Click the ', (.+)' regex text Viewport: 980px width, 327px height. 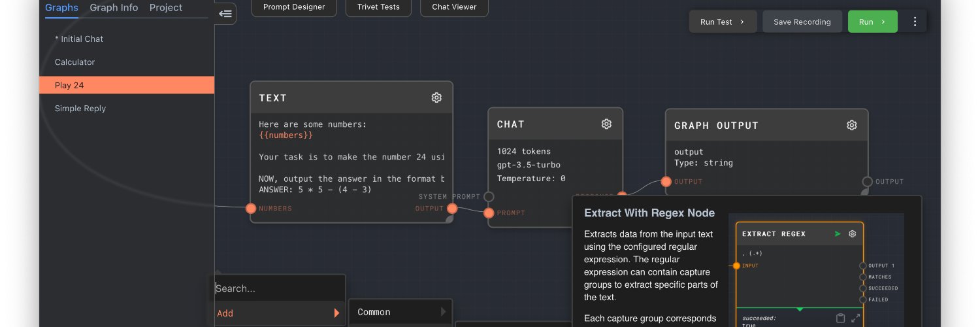pyautogui.click(x=753, y=253)
